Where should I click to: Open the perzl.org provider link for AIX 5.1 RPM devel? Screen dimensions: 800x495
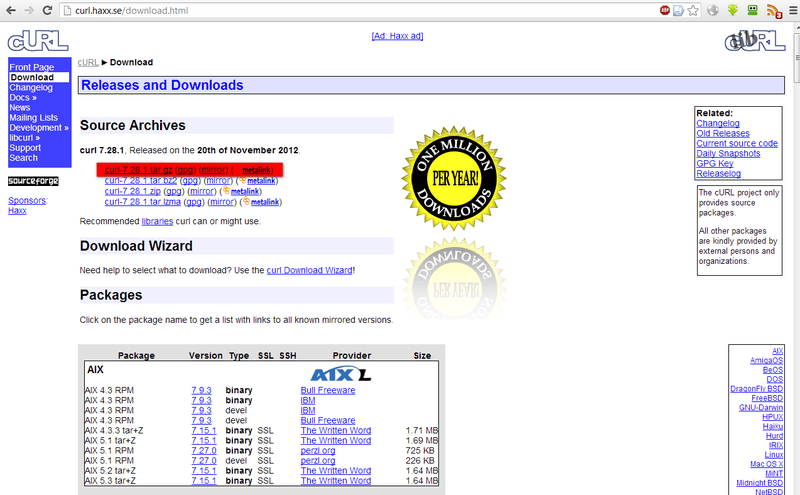point(318,461)
